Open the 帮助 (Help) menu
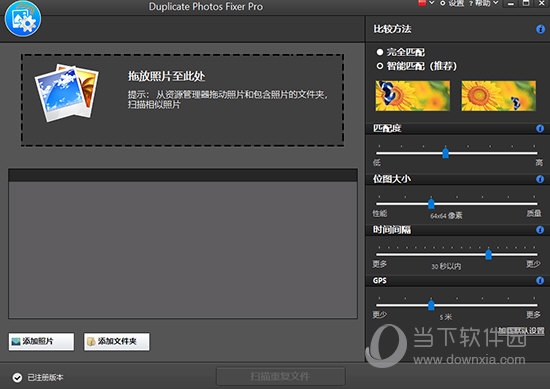This screenshot has height=389, width=550. (x=484, y=3)
